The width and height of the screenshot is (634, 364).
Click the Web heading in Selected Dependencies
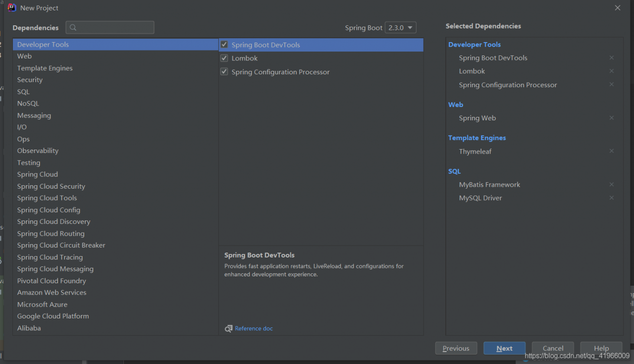456,104
